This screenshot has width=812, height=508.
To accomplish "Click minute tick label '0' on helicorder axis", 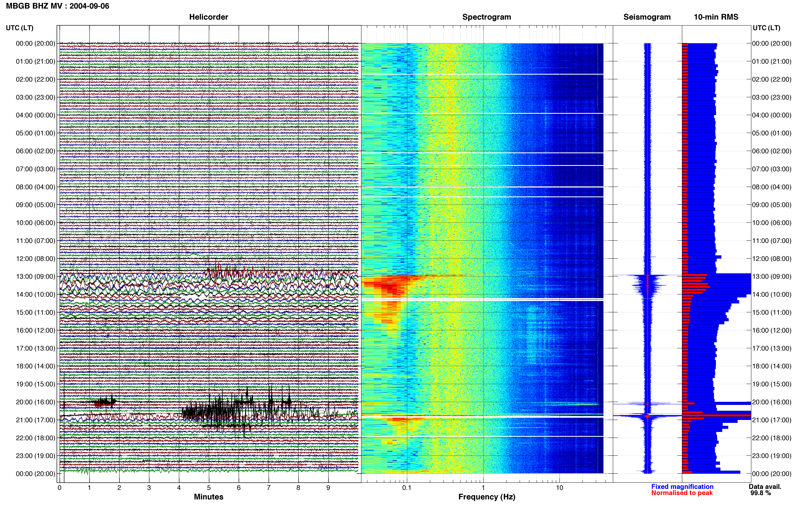I will pyautogui.click(x=59, y=488).
